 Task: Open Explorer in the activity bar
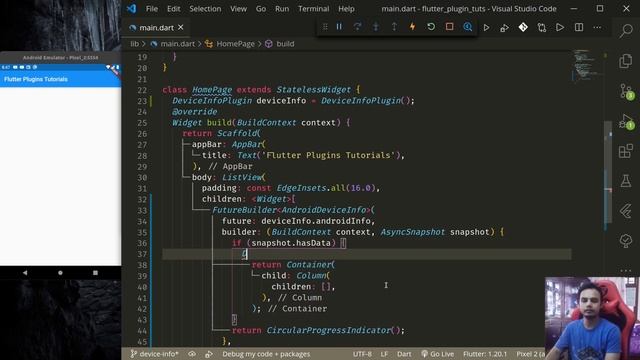626,61
